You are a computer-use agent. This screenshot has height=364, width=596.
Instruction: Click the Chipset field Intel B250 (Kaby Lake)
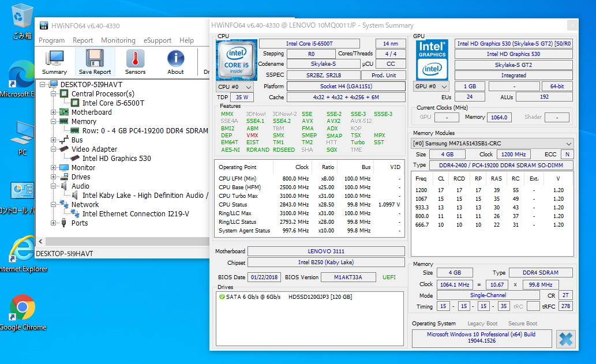coord(326,262)
